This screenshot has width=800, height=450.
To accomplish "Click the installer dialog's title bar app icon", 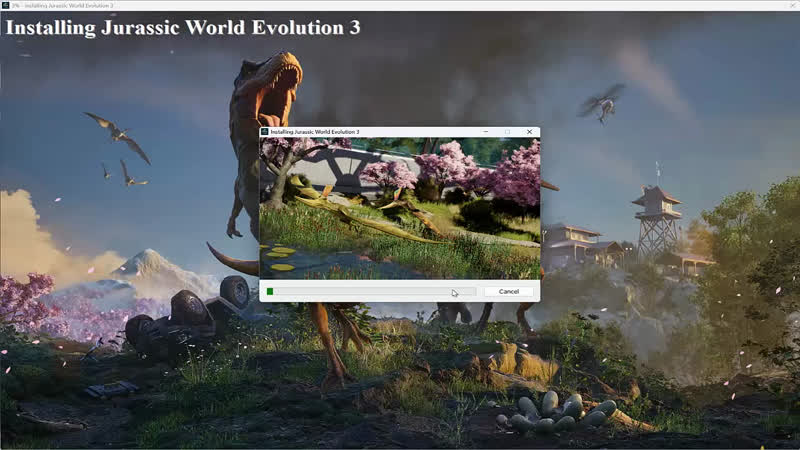I will (x=264, y=132).
